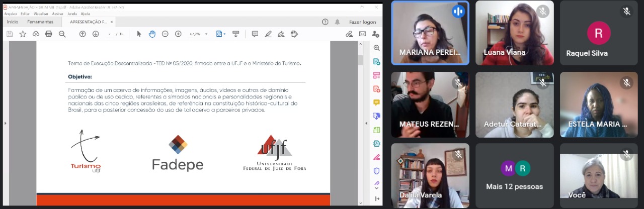Image resolution: width=644 pixels, height=209 pixels.
Task: Add a comment with the speech bubble icon
Action: click(255, 34)
